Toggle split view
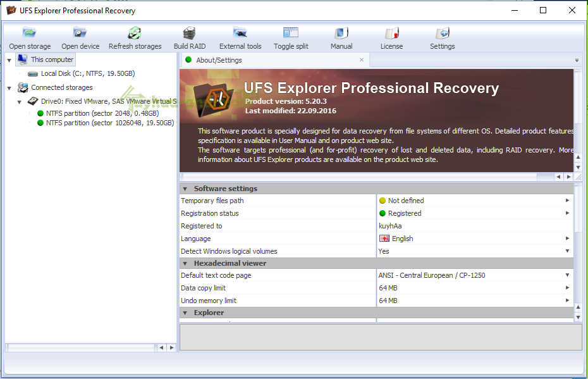Viewport: 588px width, 379px height. (291, 38)
